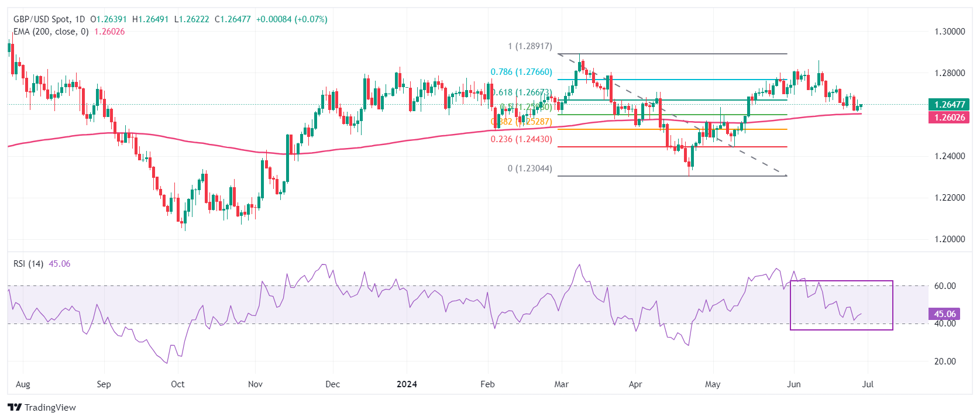The width and height of the screenshot is (980, 420).
Task: Click the 60.00 level on the RSI scale
Action: coord(944,286)
